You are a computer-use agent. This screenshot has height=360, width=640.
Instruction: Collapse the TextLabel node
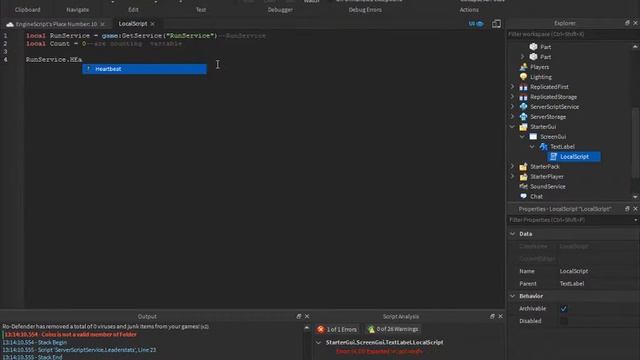pos(532,147)
